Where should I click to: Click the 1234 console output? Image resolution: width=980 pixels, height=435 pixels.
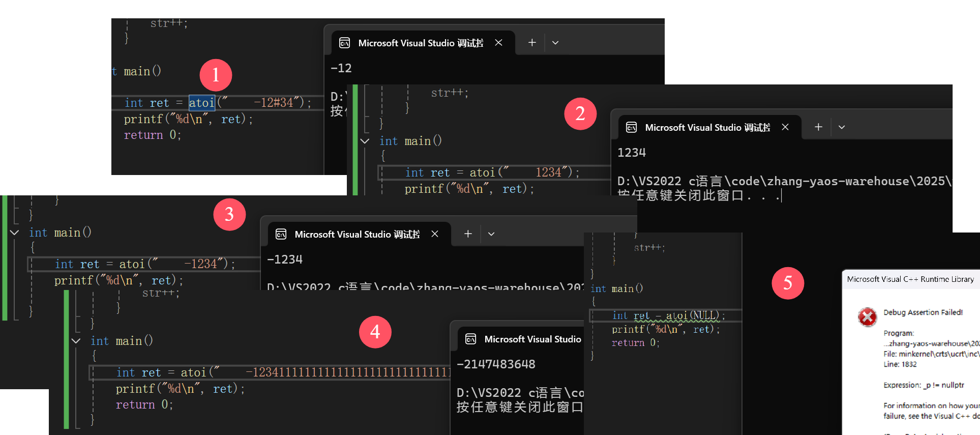point(632,153)
